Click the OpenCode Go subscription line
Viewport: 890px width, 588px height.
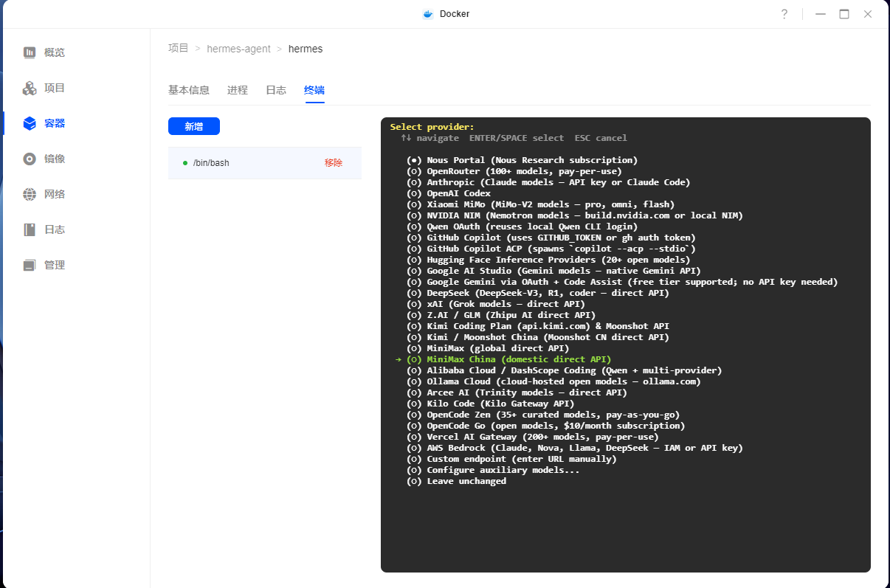point(546,426)
